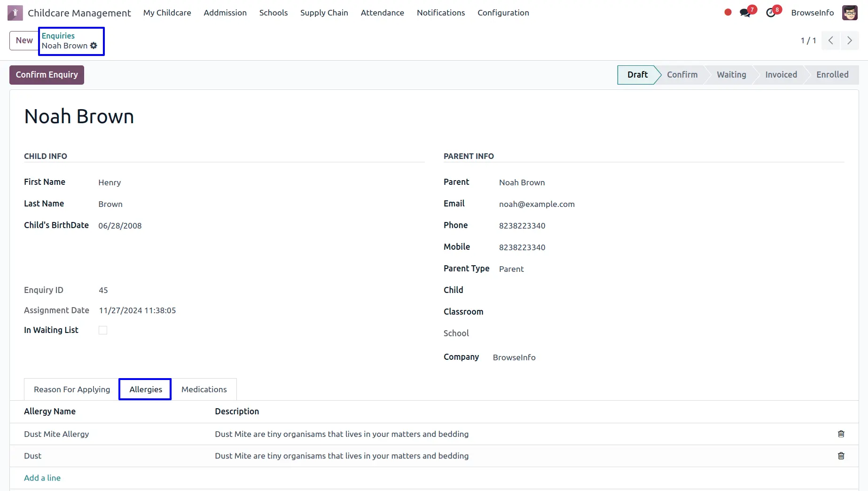Click Add a line in allergies list
This screenshot has width=868, height=491.
point(42,478)
